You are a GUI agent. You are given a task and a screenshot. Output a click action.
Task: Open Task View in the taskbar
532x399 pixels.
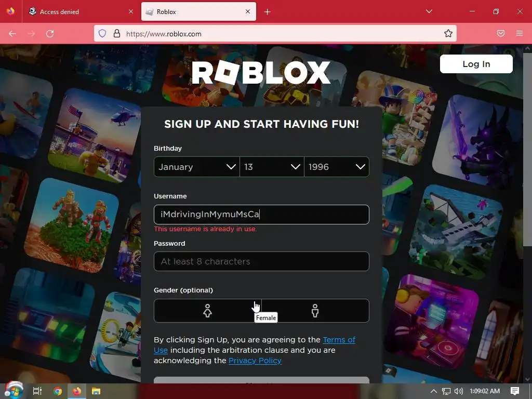click(x=37, y=391)
